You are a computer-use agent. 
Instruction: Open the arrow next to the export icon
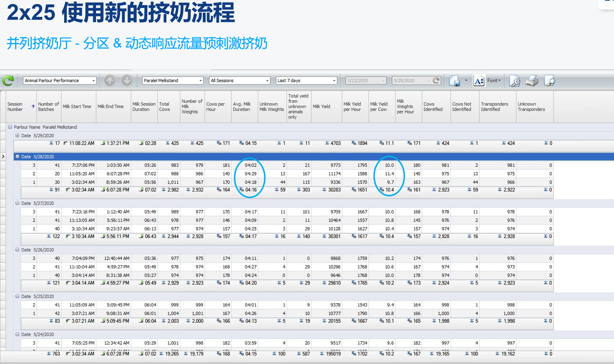466,80
